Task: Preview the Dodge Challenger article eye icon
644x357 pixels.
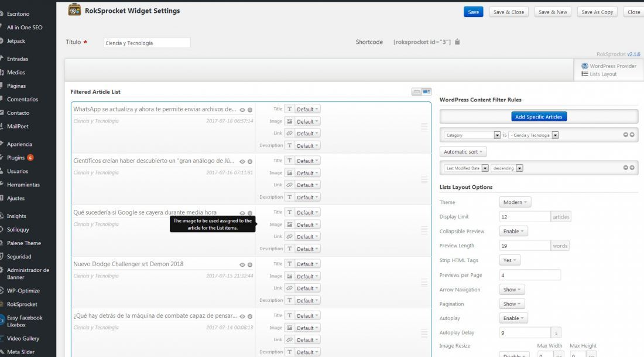Action: [242, 265]
